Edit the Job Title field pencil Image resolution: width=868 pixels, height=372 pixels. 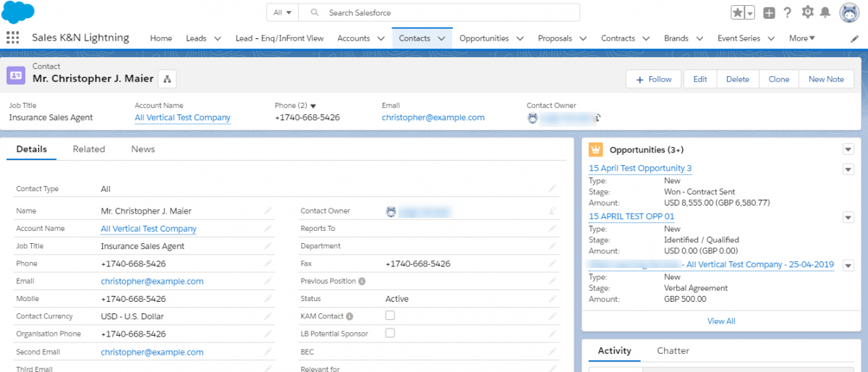268,246
